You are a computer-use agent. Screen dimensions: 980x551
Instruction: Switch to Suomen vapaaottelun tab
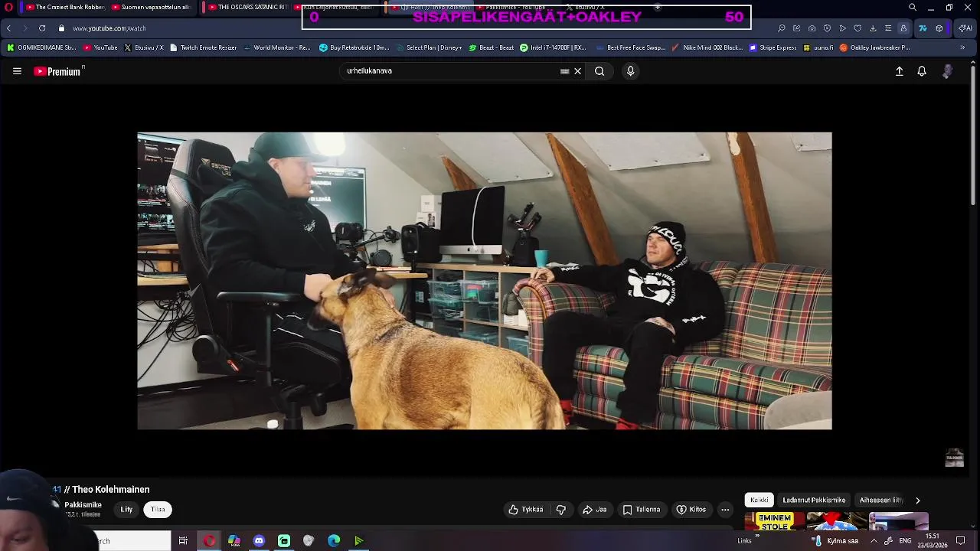click(151, 7)
